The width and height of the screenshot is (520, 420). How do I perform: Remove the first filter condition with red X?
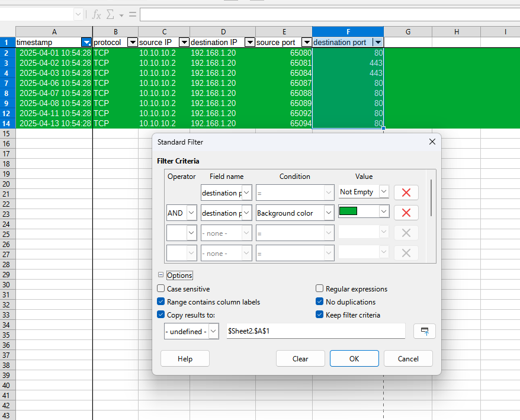[406, 193]
